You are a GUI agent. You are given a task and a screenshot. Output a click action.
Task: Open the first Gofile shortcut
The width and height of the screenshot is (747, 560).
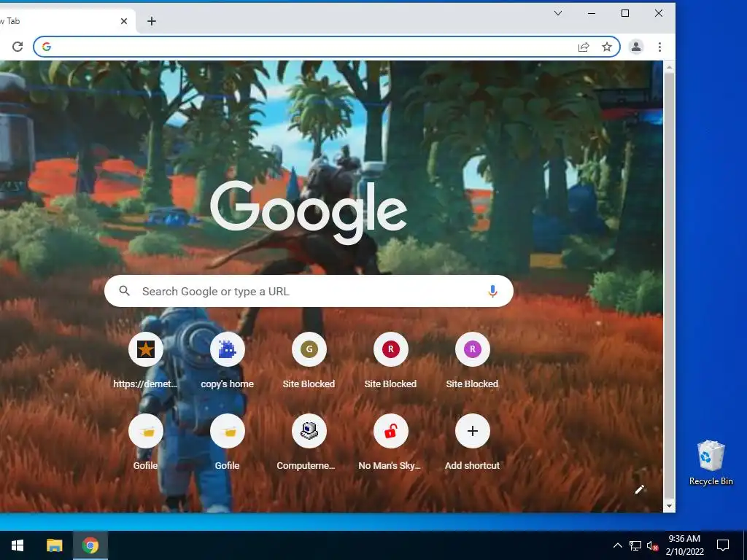point(145,443)
